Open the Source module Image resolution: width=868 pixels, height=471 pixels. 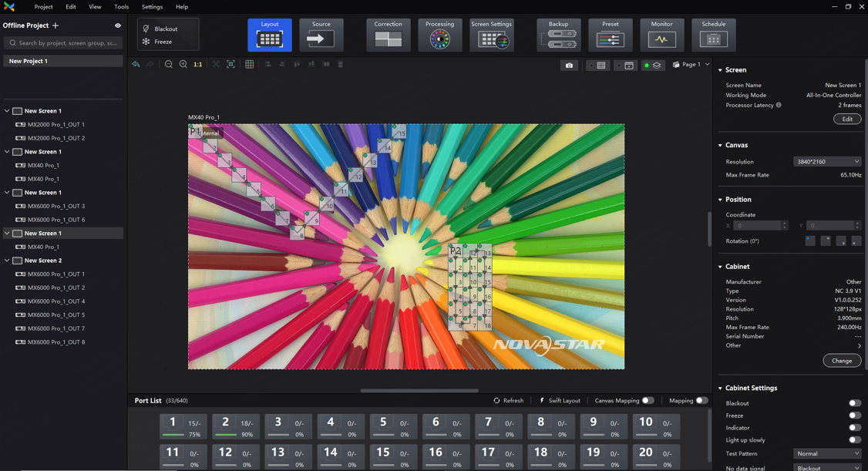[321, 35]
